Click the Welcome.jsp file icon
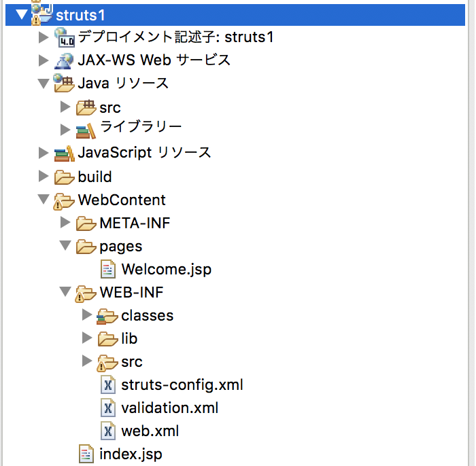Viewport: 476px width, 466px height. 107,269
